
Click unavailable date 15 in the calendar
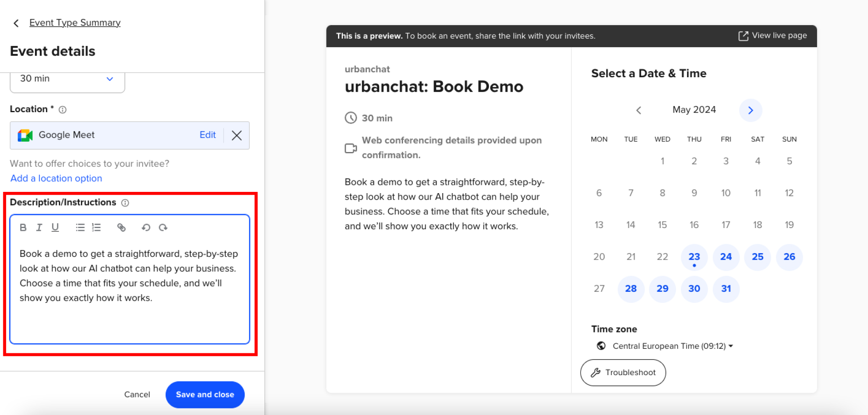tap(662, 225)
